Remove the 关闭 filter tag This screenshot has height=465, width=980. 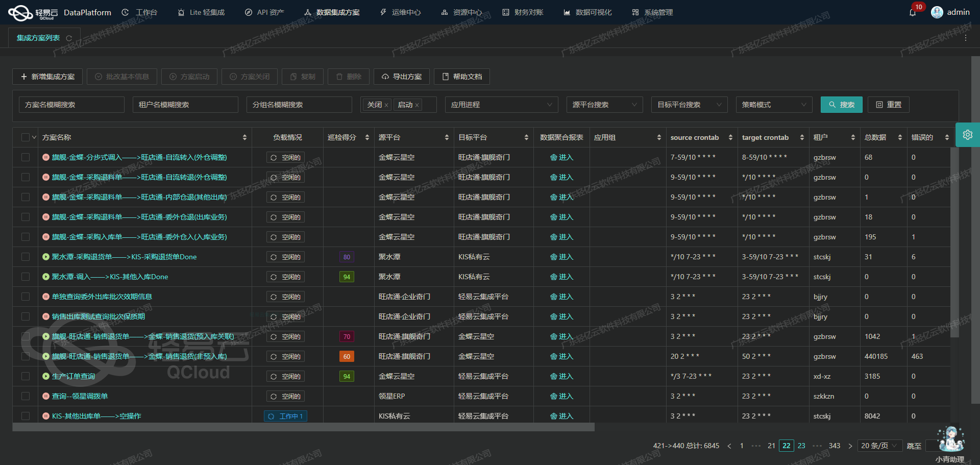pyautogui.click(x=386, y=105)
